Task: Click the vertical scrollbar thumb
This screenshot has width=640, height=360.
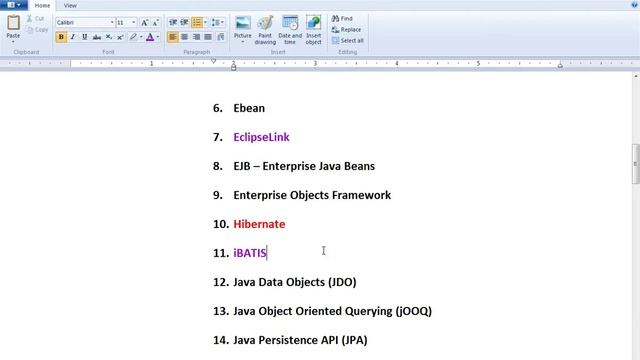Action: (636, 164)
